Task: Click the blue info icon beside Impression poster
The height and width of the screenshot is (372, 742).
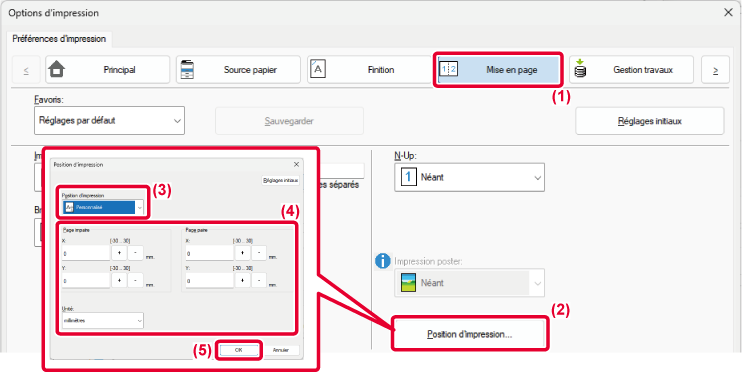Action: (x=382, y=261)
